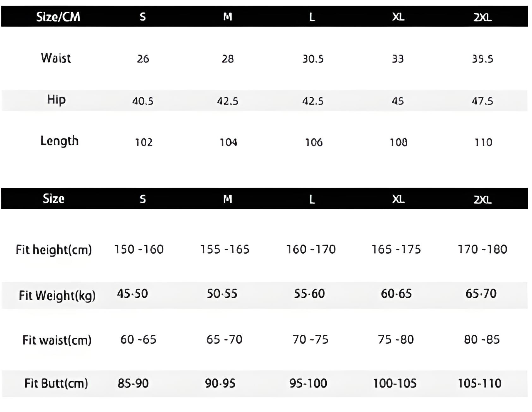532x412 pixels.
Task: Select the S column in first table header
Action: 143,17
